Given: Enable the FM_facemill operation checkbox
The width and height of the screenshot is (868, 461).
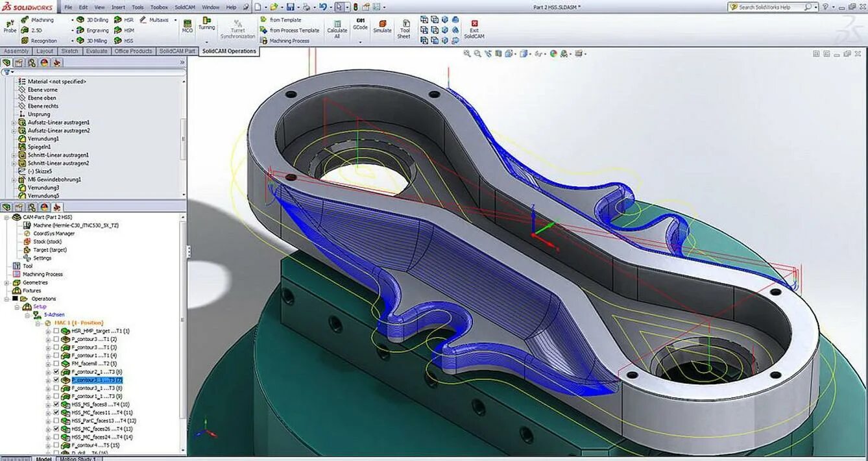Looking at the screenshot, I should coord(56,364).
